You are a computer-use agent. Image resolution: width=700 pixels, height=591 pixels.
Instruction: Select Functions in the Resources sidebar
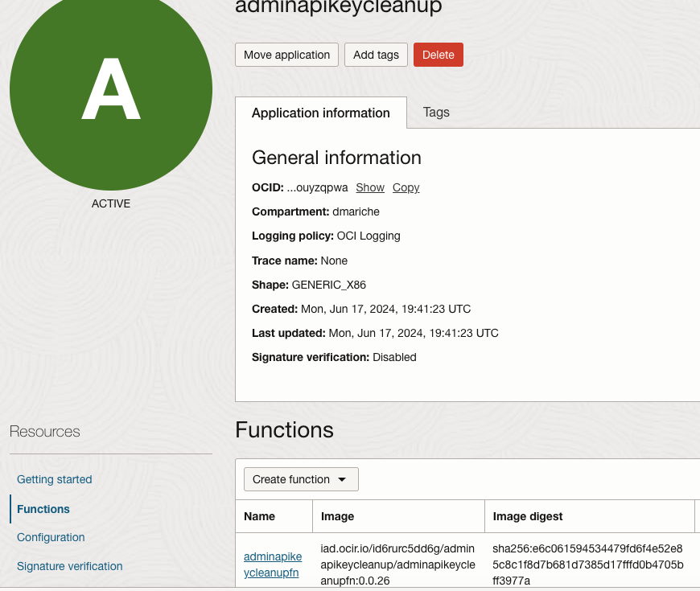coord(43,509)
